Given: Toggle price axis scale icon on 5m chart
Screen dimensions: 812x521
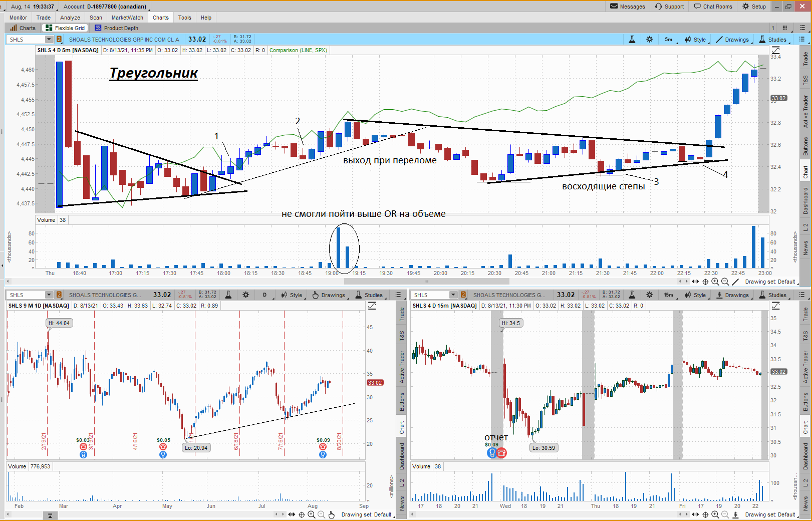Looking at the screenshot, I should (776, 50).
